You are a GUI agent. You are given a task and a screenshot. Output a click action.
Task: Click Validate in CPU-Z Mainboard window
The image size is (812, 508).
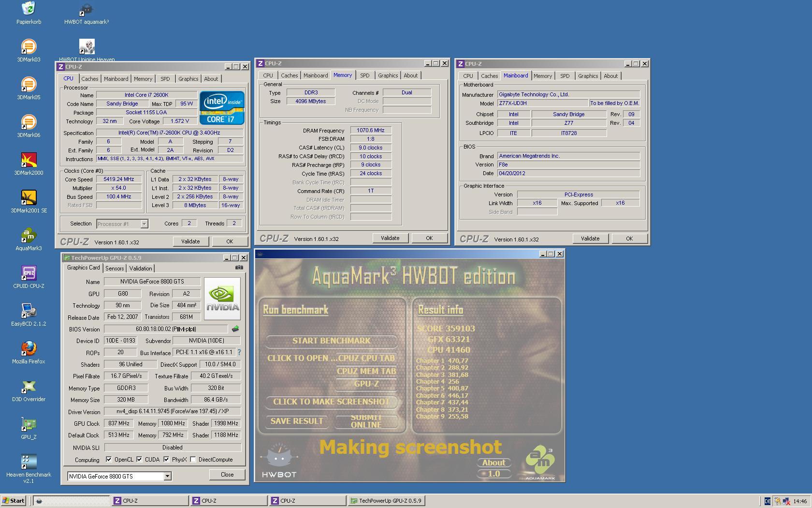(x=590, y=239)
